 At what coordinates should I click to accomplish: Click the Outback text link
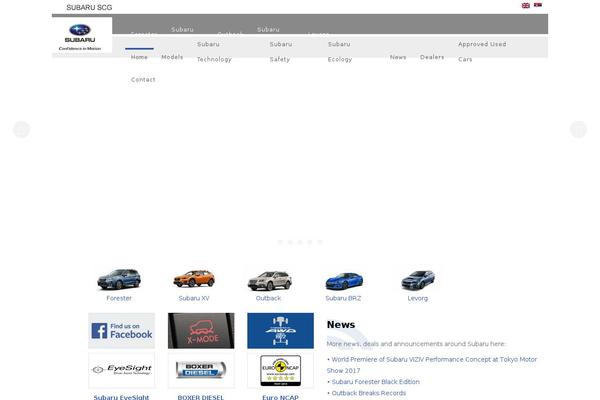click(268, 298)
